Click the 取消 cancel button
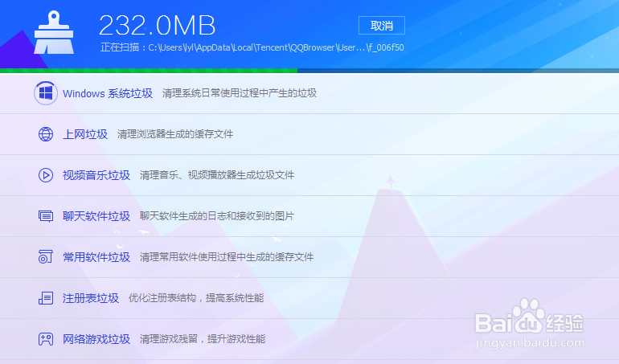Image resolution: width=619 pixels, height=364 pixels. pos(381,26)
